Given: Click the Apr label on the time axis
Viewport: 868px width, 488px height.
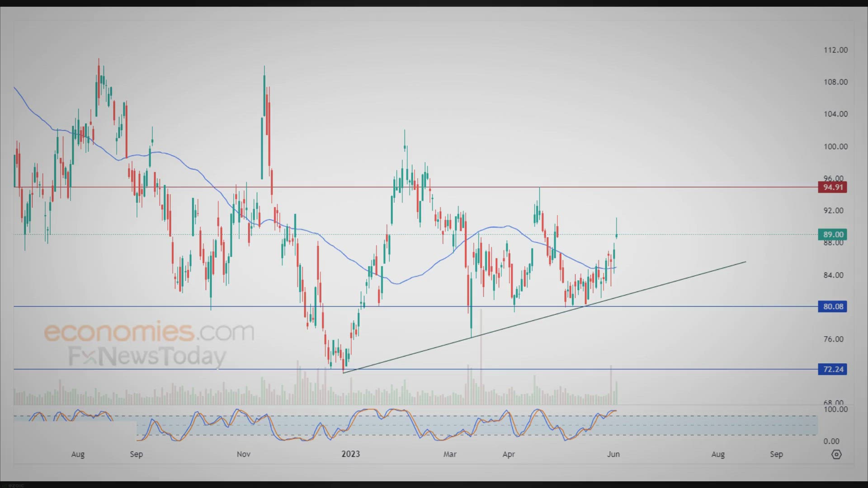Looking at the screenshot, I should pyautogui.click(x=509, y=454).
